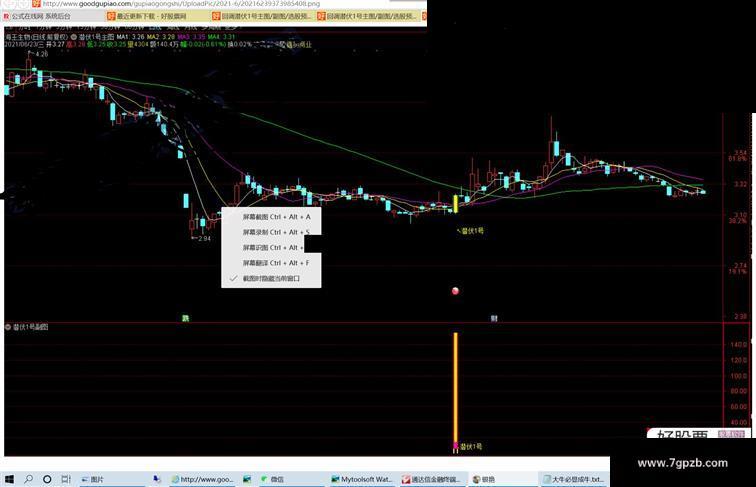Collapse 潜伏1号副图 indicator panel toggle
This screenshot has width=756, height=487.
[8, 327]
